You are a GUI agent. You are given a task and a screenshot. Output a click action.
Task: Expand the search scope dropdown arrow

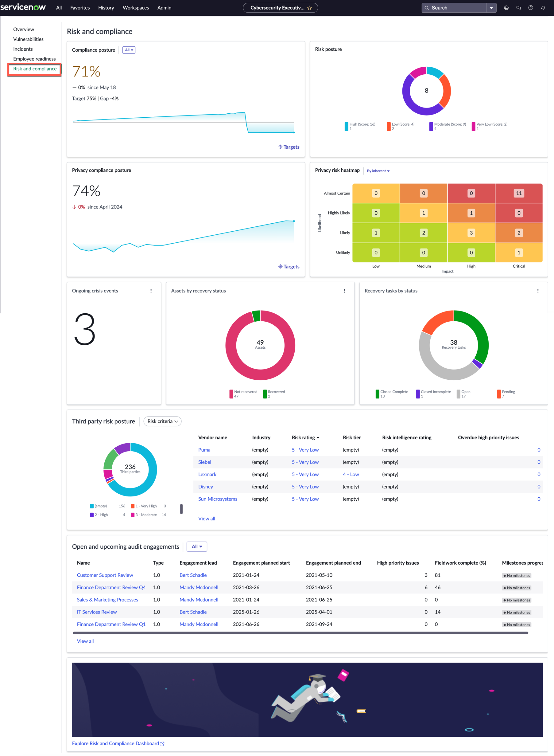pos(491,8)
